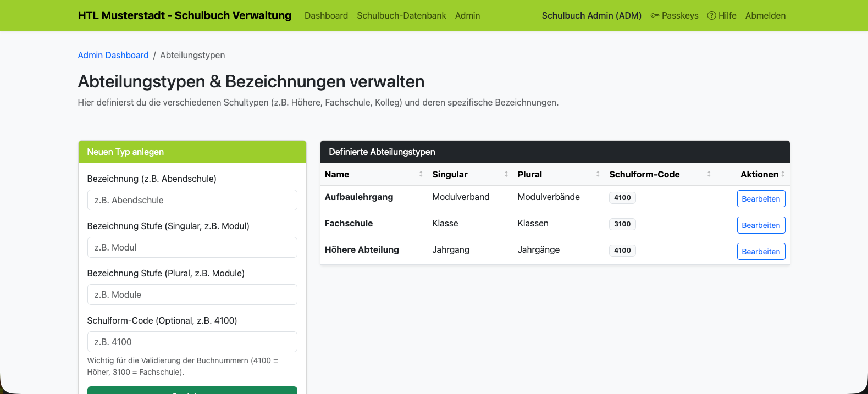Open the Dashboard nav item
Image resolution: width=868 pixels, height=394 pixels.
[x=326, y=15]
